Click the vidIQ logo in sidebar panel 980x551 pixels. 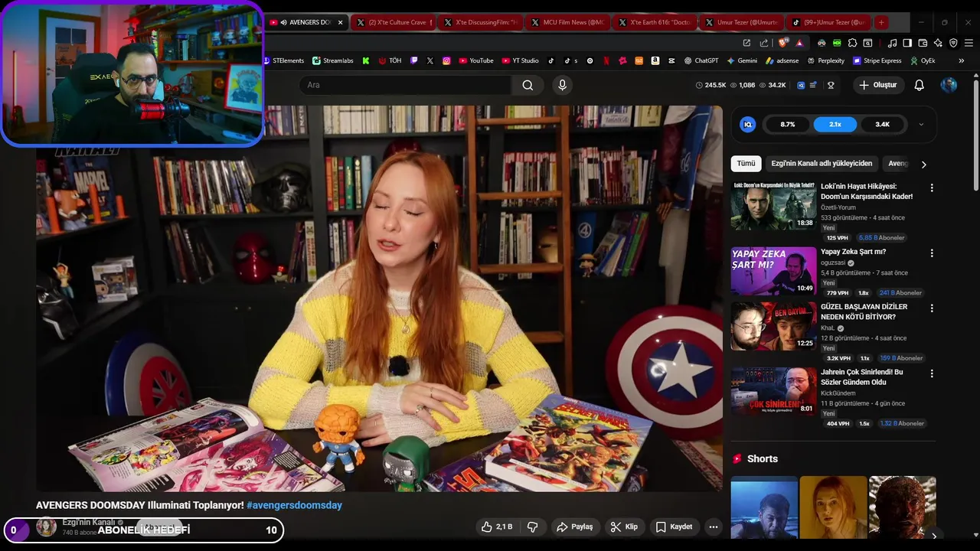click(748, 124)
